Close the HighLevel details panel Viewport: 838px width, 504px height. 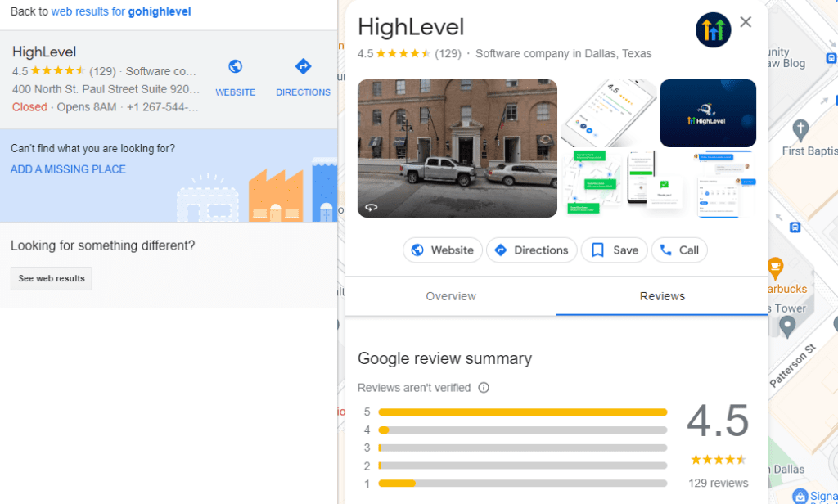(x=746, y=22)
